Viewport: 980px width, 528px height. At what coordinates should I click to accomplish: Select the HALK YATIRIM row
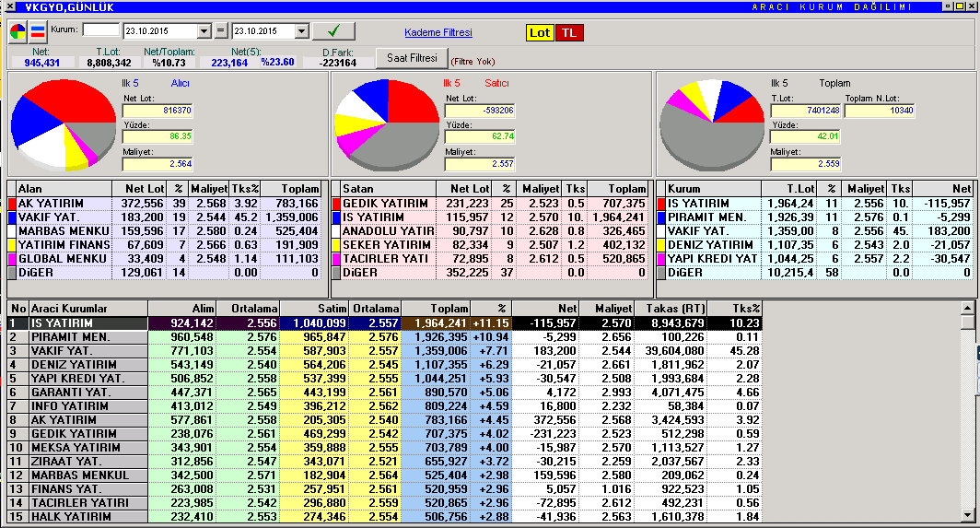pos(384,516)
